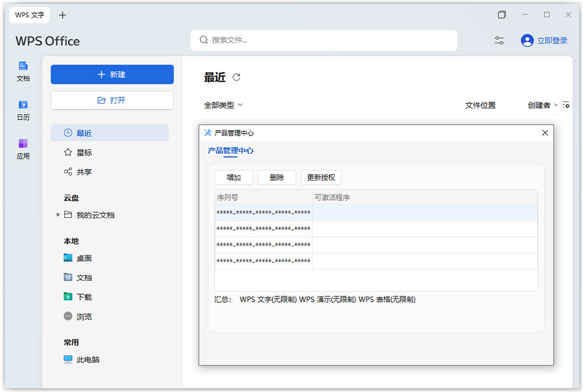This screenshot has height=392, width=583.
Task: Switch to the WPS 文字 tab
Action: 29,15
